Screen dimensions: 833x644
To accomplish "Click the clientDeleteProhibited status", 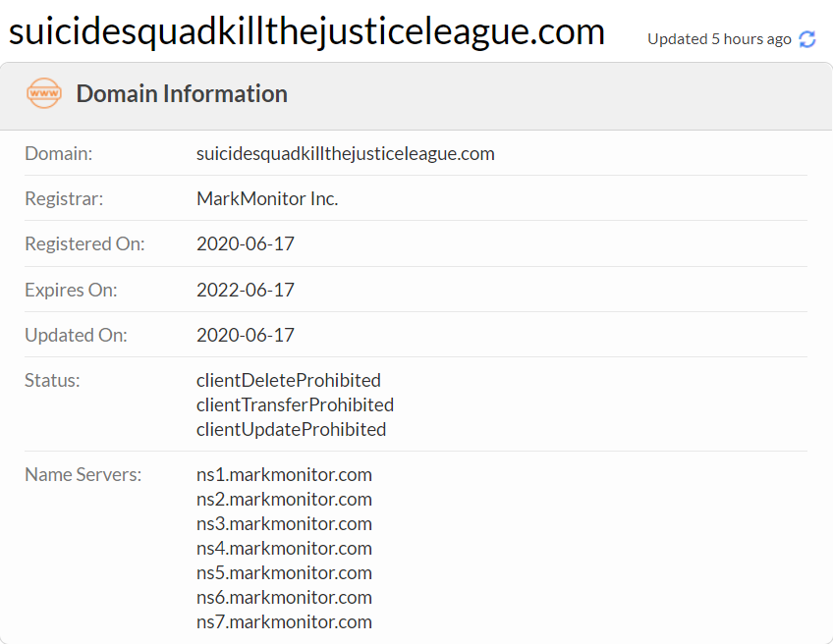I will tap(289, 380).
